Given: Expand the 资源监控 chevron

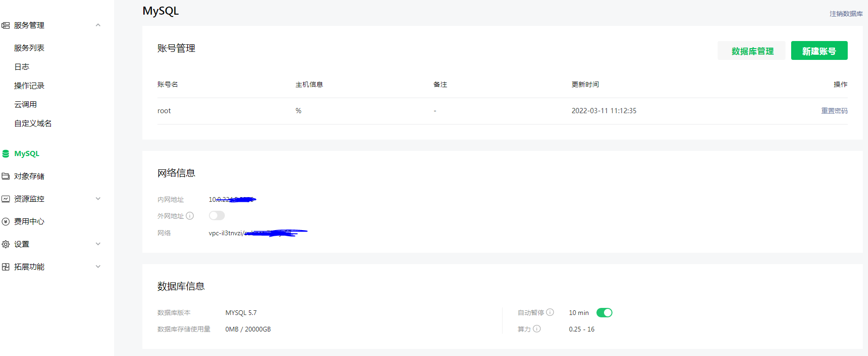Looking at the screenshot, I should click(x=98, y=199).
